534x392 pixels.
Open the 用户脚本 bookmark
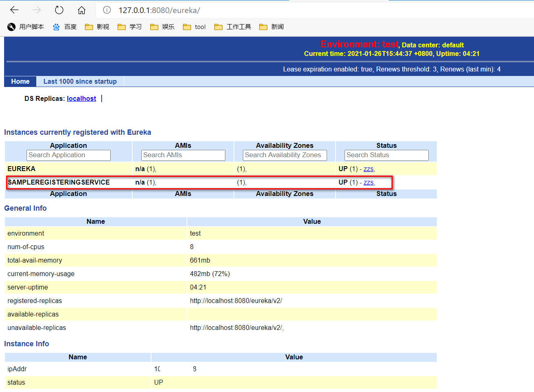pyautogui.click(x=26, y=27)
